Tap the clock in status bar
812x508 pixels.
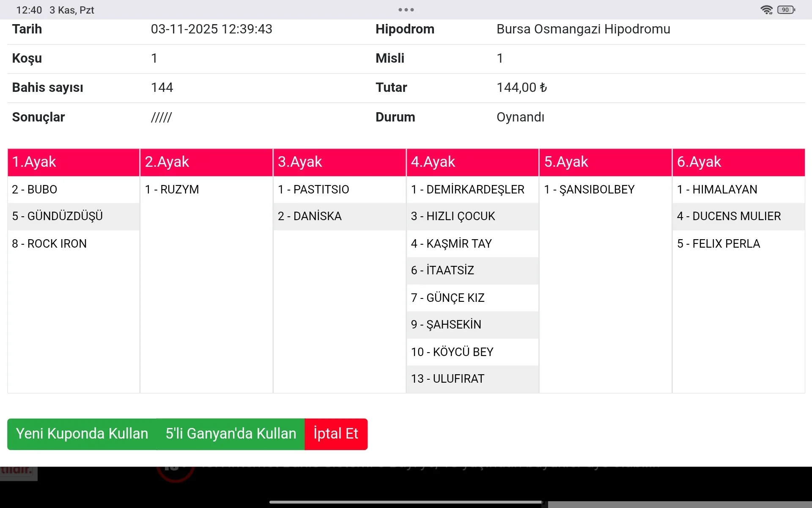(29, 10)
